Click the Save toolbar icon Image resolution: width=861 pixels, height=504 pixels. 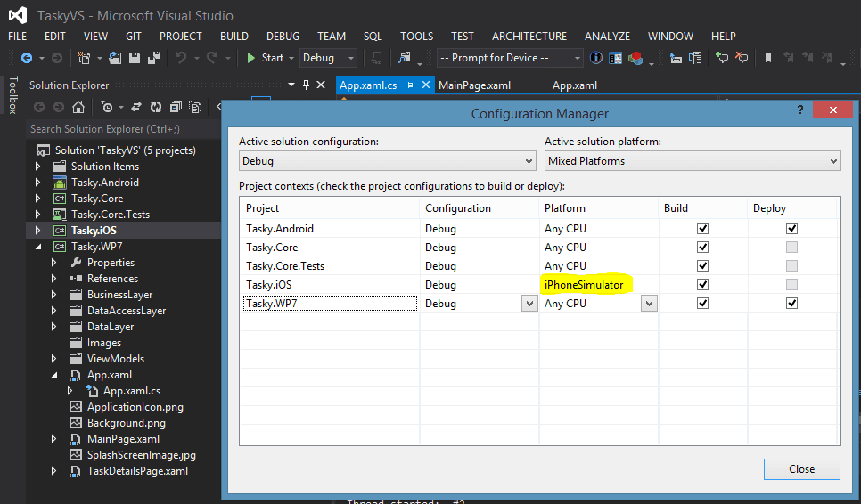135,58
